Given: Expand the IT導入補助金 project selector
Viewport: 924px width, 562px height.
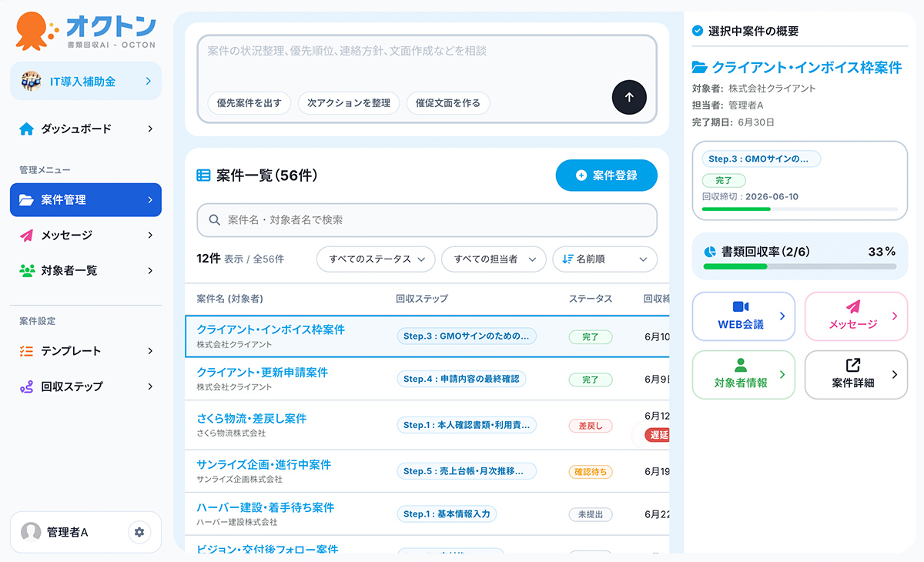Looking at the screenshot, I should (x=149, y=81).
